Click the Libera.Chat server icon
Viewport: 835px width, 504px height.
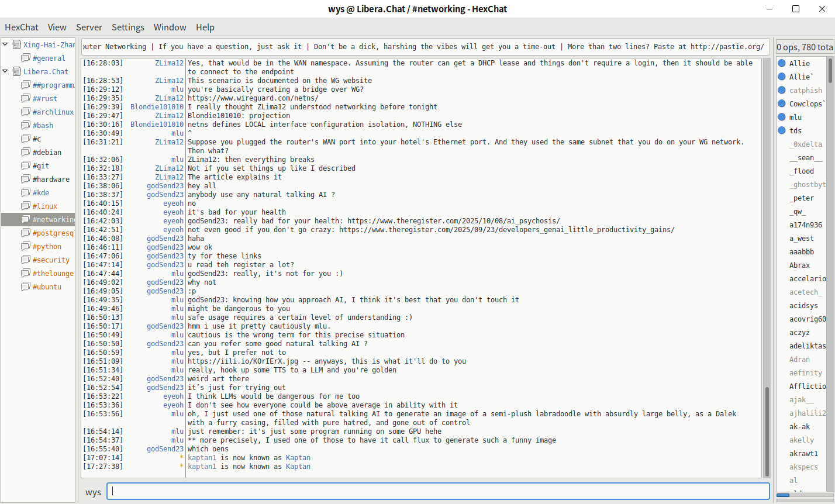16,71
